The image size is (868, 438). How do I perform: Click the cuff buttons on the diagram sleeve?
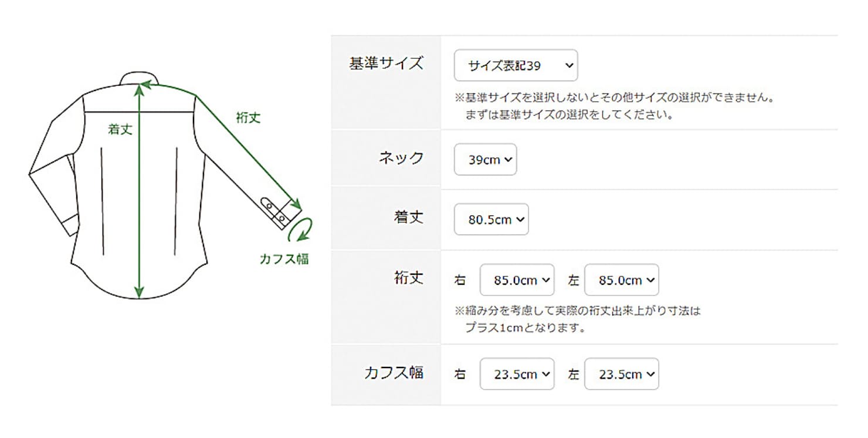[274, 210]
